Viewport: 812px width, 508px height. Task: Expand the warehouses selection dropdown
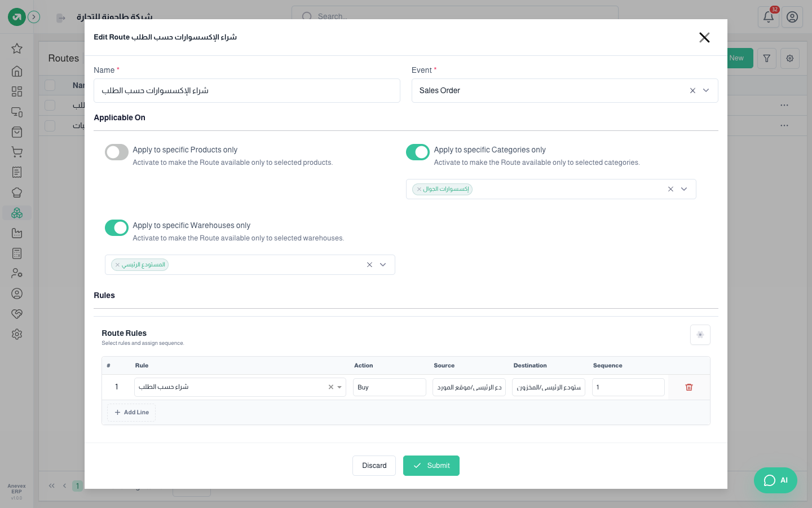[383, 265]
